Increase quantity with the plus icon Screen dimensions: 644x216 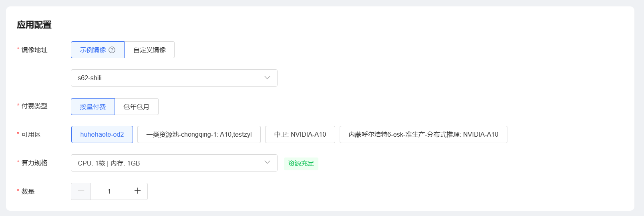(x=137, y=191)
